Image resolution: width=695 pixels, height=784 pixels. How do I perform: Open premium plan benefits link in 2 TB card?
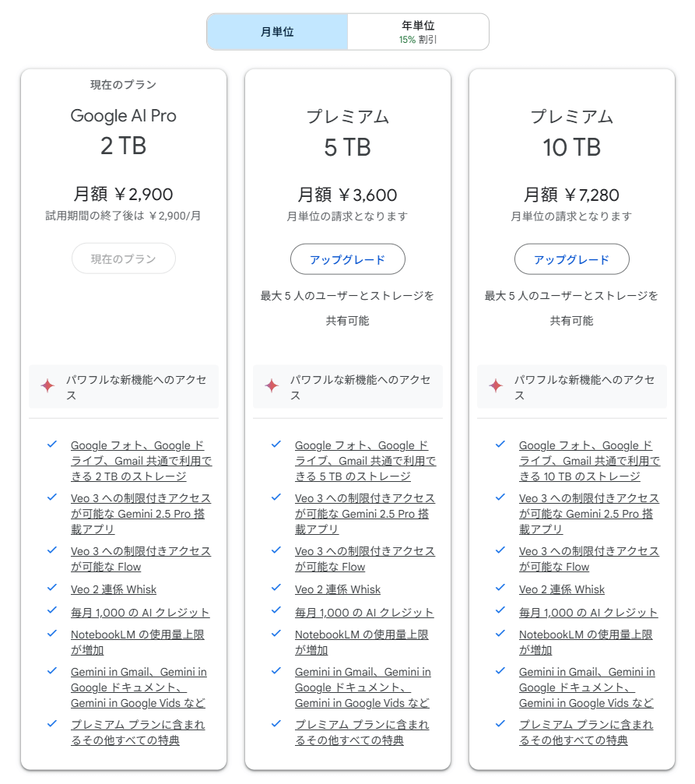(x=138, y=733)
